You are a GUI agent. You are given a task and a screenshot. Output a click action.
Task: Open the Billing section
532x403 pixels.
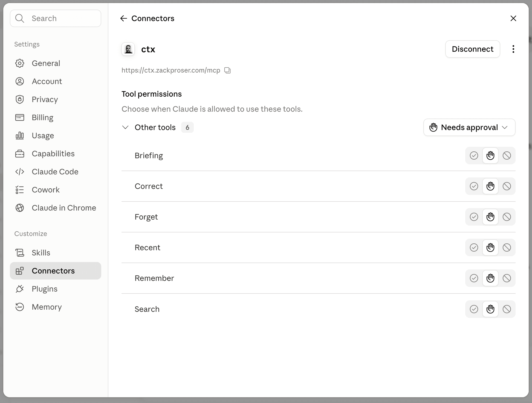coord(56,117)
